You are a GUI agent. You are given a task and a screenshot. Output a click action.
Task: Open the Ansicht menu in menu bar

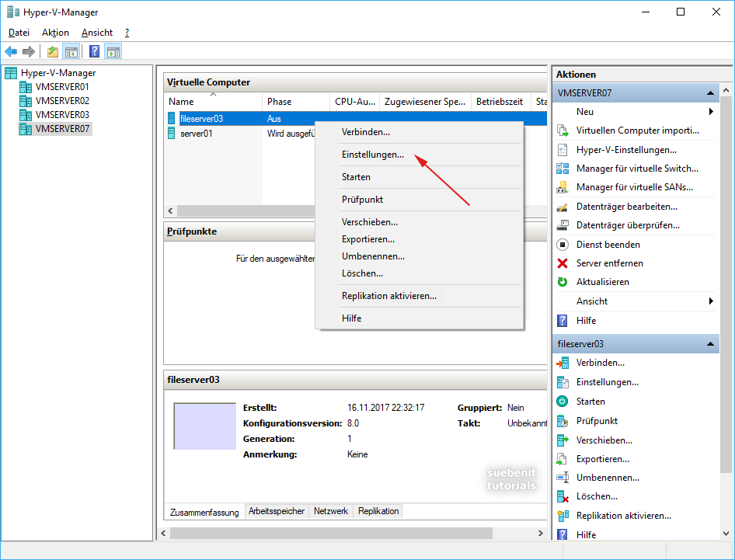point(97,33)
